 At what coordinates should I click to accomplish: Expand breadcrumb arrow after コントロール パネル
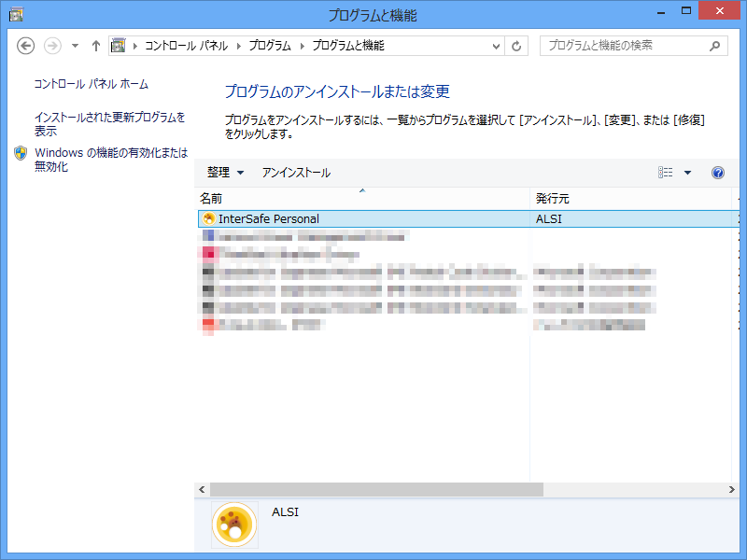[238, 46]
